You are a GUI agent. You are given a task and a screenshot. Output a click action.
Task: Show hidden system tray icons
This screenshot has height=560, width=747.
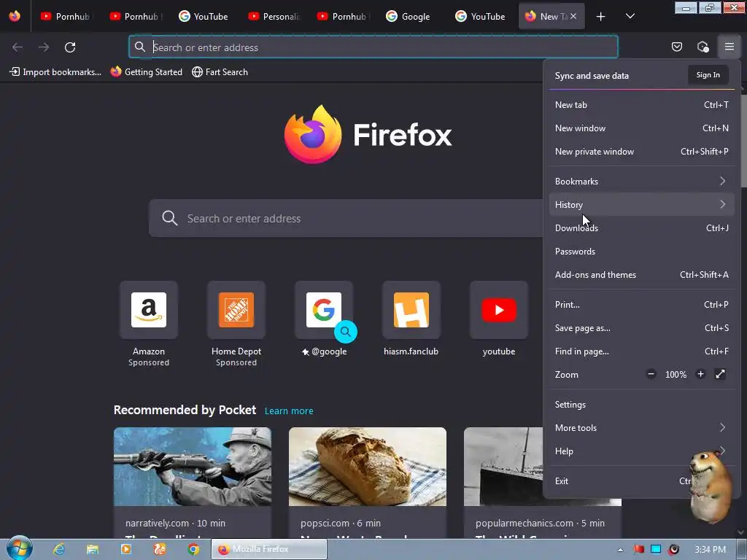(620, 550)
